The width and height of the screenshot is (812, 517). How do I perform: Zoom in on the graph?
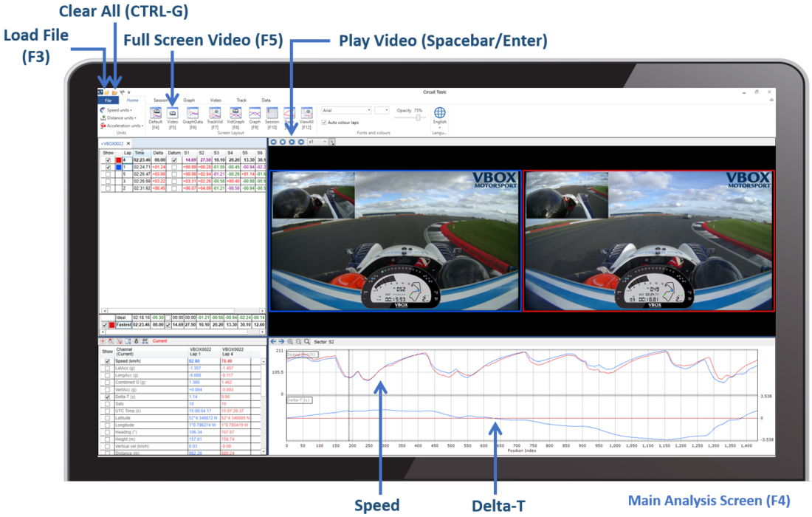(x=290, y=342)
